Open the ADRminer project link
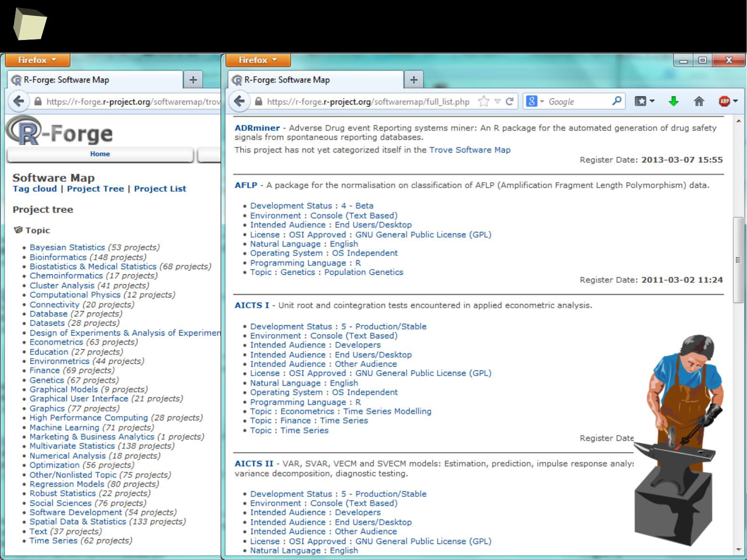 tap(257, 128)
